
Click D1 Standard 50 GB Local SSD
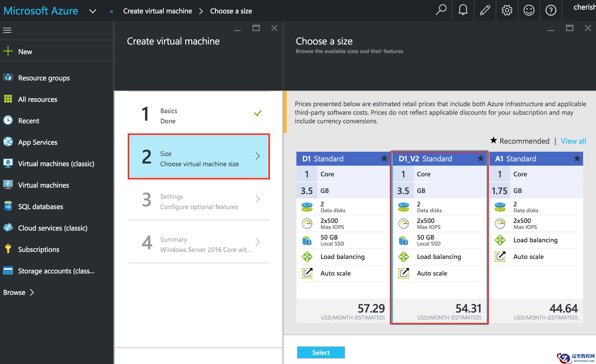343,240
